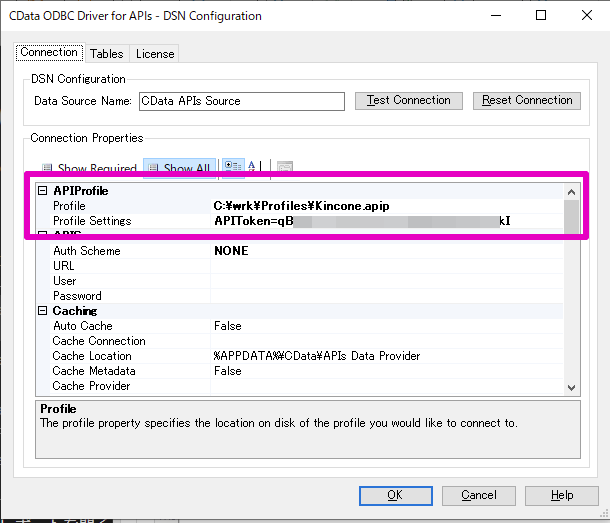This screenshot has height=523, width=610.
Task: Toggle the Show All properties button
Action: (x=179, y=168)
